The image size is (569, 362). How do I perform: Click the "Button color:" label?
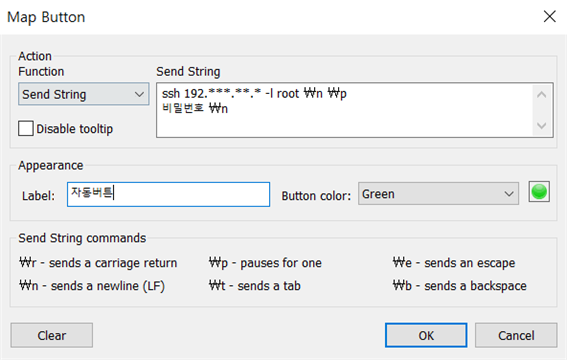tap(316, 196)
